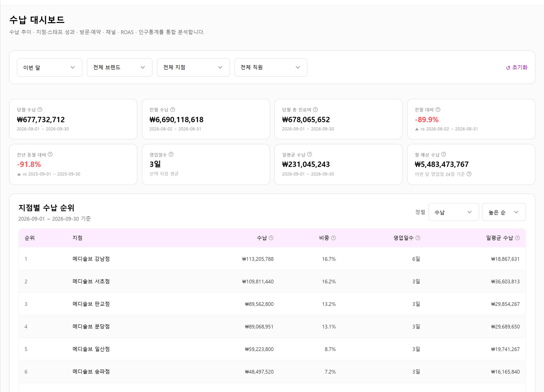Click help icon in the 영업일수 card
This screenshot has width=544, height=392.
point(171,154)
